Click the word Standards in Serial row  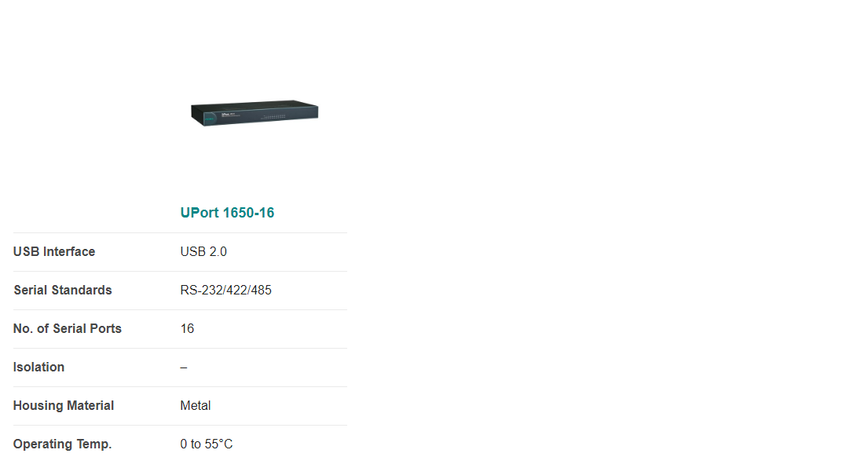click(x=82, y=290)
